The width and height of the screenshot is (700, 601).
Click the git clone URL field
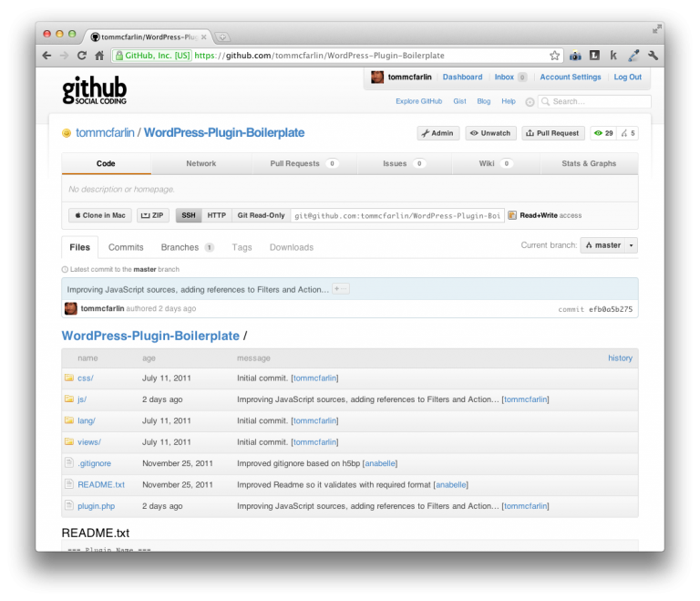pos(397,215)
